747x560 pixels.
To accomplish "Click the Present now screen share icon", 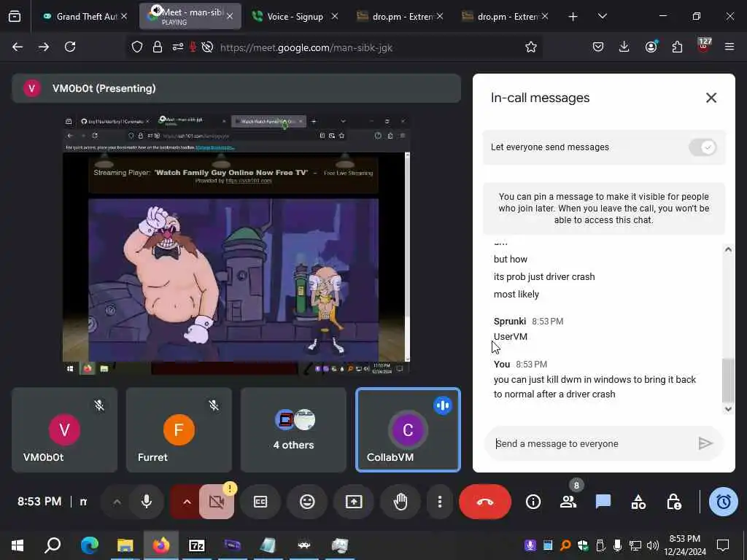I will tap(354, 502).
